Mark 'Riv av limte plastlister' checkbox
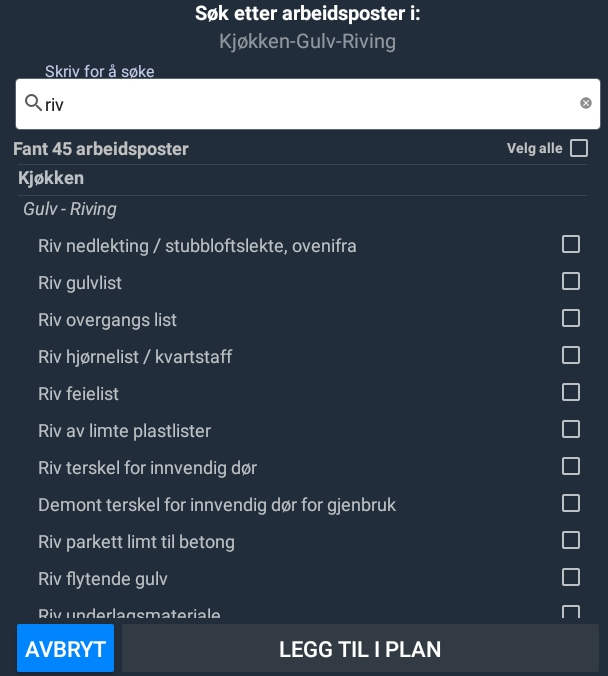The height and width of the screenshot is (676, 608). (x=571, y=429)
